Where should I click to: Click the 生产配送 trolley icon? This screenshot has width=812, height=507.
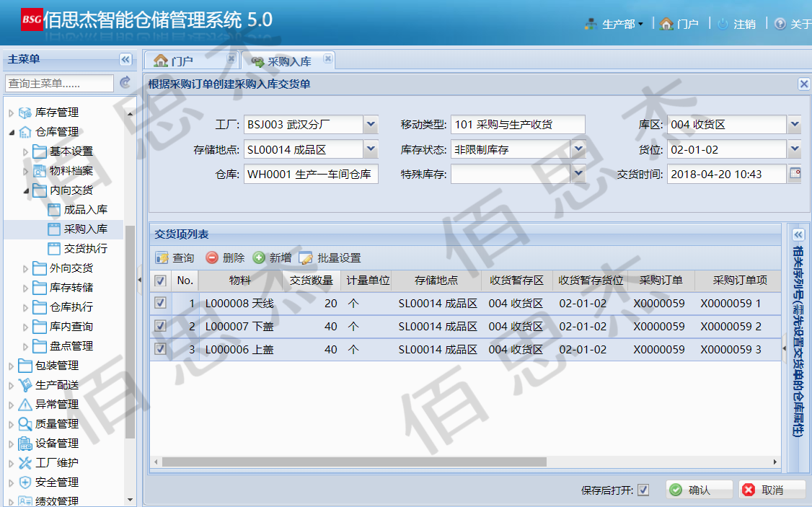point(25,385)
